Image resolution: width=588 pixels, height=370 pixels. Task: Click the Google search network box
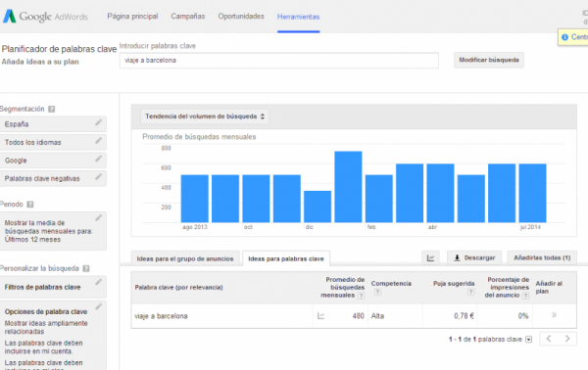pos(53,161)
